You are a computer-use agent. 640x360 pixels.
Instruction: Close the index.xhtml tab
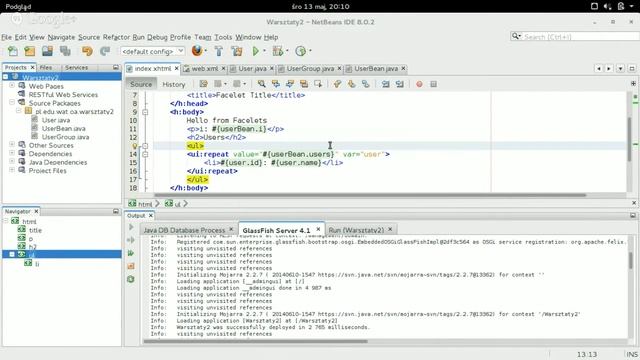click(177, 68)
